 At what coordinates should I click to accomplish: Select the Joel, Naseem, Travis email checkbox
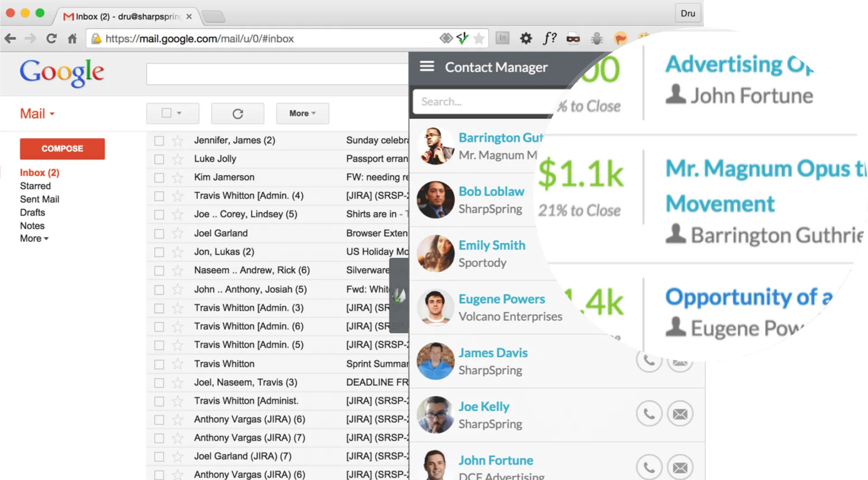point(159,383)
